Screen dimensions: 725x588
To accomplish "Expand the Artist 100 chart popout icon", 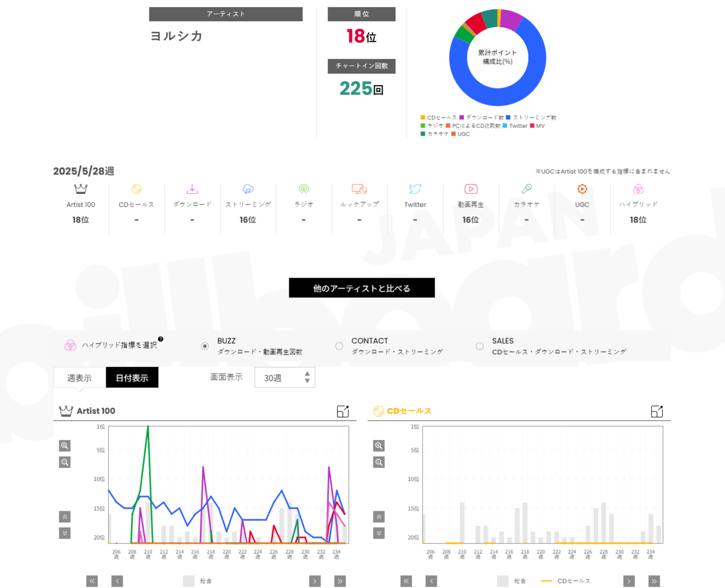I will pyautogui.click(x=343, y=411).
